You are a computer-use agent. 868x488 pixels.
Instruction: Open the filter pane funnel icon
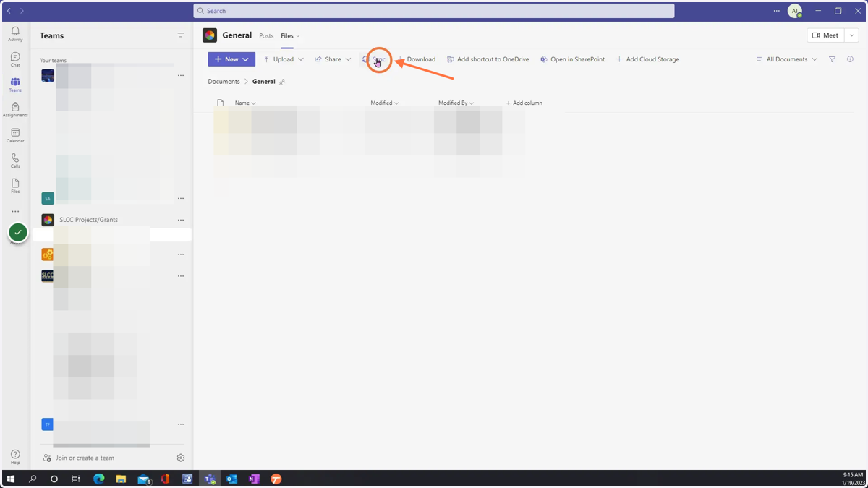point(833,59)
